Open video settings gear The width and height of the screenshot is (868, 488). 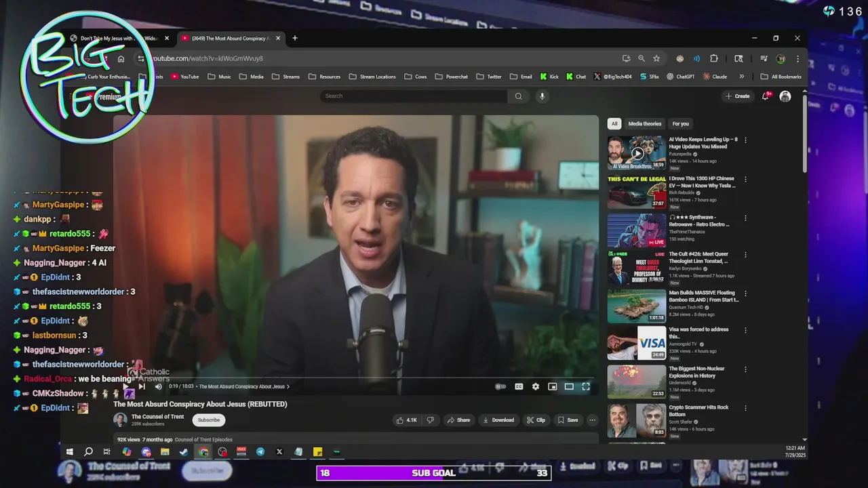click(536, 386)
